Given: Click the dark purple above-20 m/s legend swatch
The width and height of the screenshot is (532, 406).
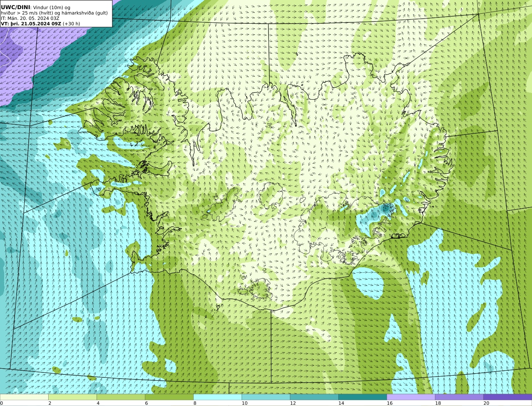Looking at the screenshot, I should click(x=507, y=397).
